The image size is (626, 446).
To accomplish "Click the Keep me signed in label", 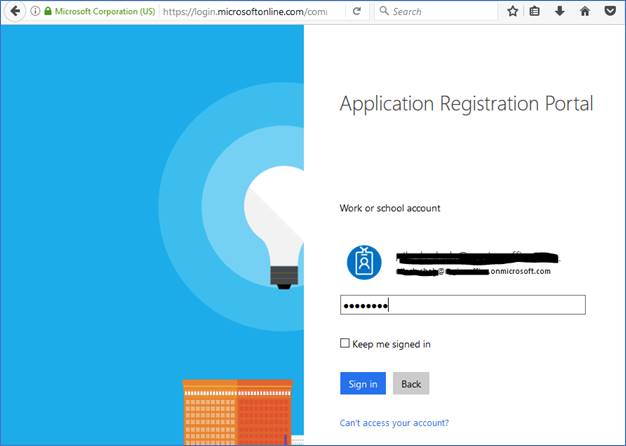I will pyautogui.click(x=391, y=344).
